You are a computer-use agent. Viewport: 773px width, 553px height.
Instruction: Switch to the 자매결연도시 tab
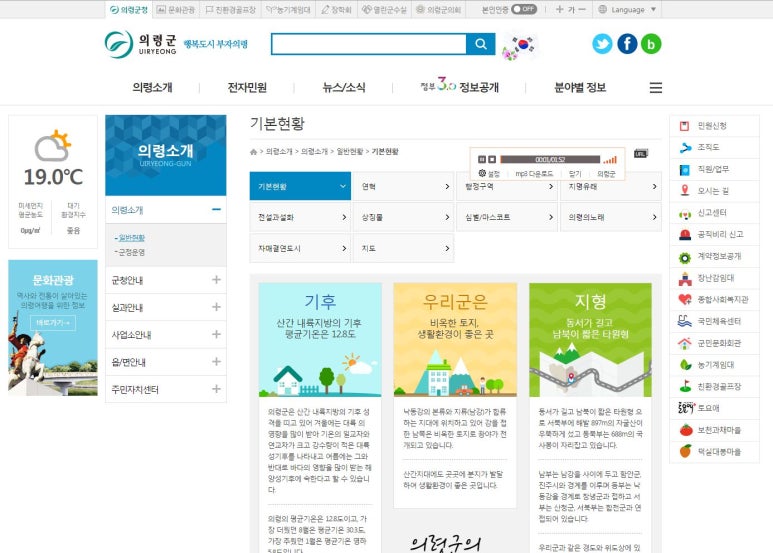300,248
